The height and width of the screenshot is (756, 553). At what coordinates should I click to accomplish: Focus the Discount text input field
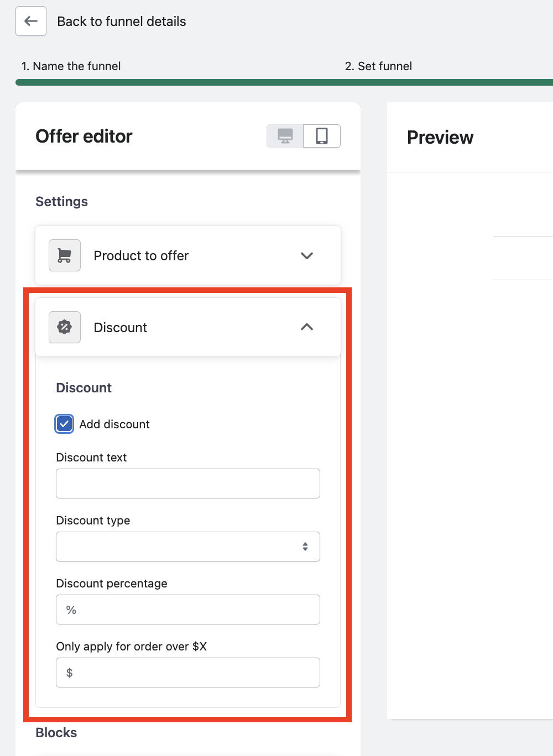click(x=188, y=484)
